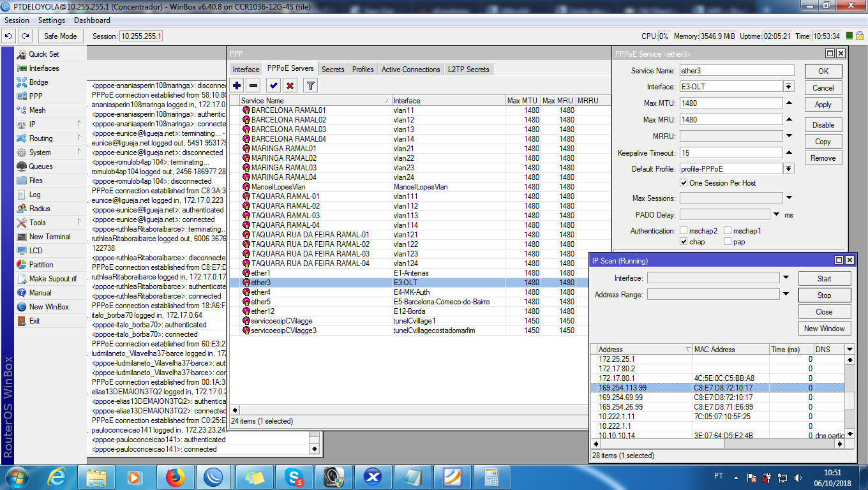Open the Settings menu

click(52, 20)
